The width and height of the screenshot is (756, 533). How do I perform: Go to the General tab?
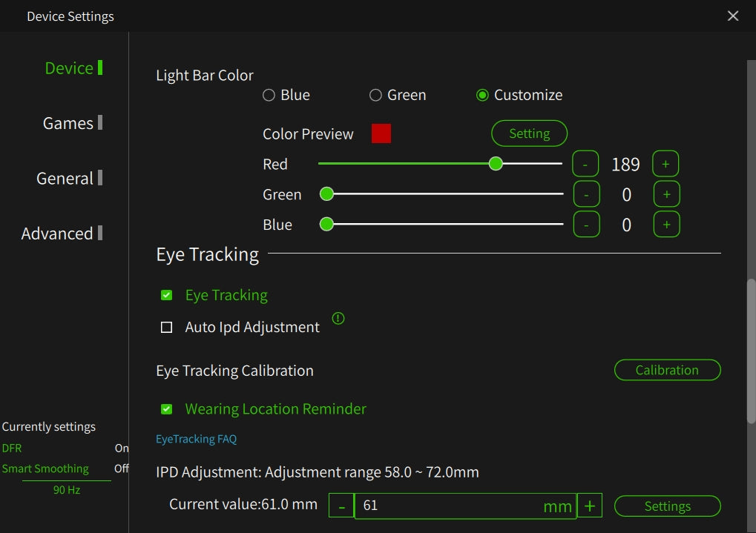(65, 179)
